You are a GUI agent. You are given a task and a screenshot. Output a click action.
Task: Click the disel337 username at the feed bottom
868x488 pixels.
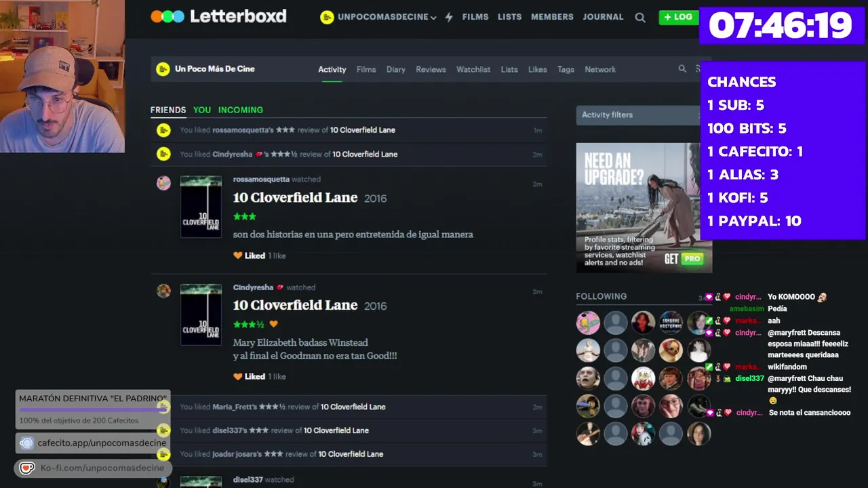(x=248, y=479)
